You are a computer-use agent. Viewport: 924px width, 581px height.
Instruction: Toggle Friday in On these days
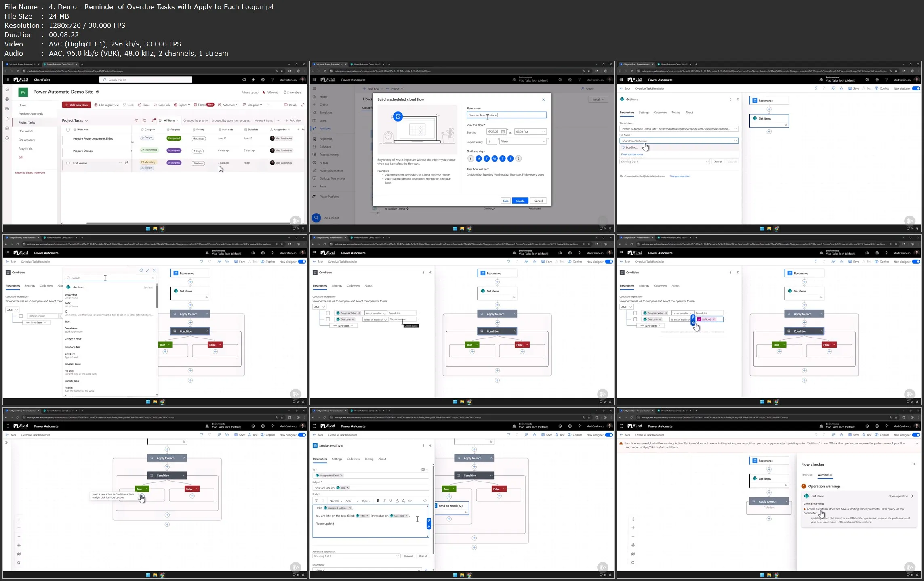click(x=510, y=159)
